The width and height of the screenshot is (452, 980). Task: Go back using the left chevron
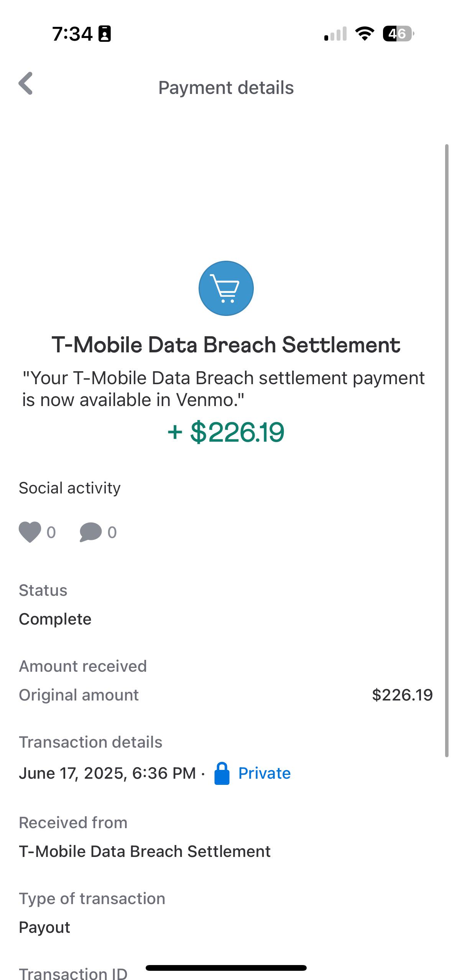(26, 83)
